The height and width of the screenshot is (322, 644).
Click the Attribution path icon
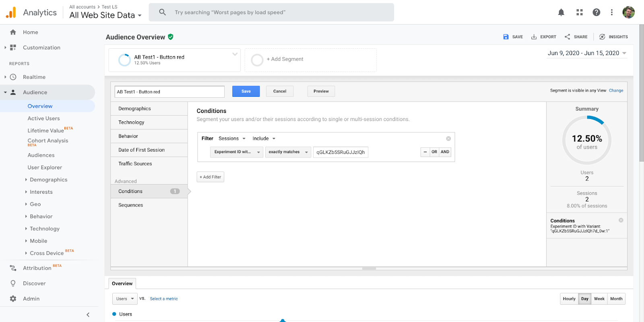(x=13, y=268)
